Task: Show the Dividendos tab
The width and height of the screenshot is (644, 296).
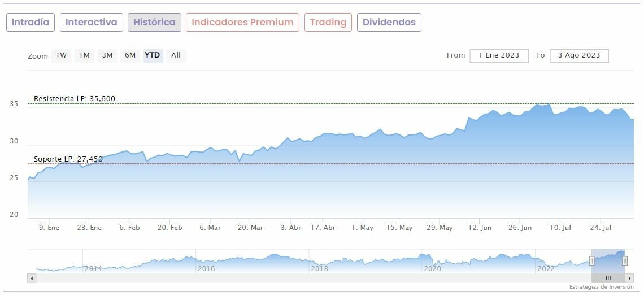Action: 389,23
